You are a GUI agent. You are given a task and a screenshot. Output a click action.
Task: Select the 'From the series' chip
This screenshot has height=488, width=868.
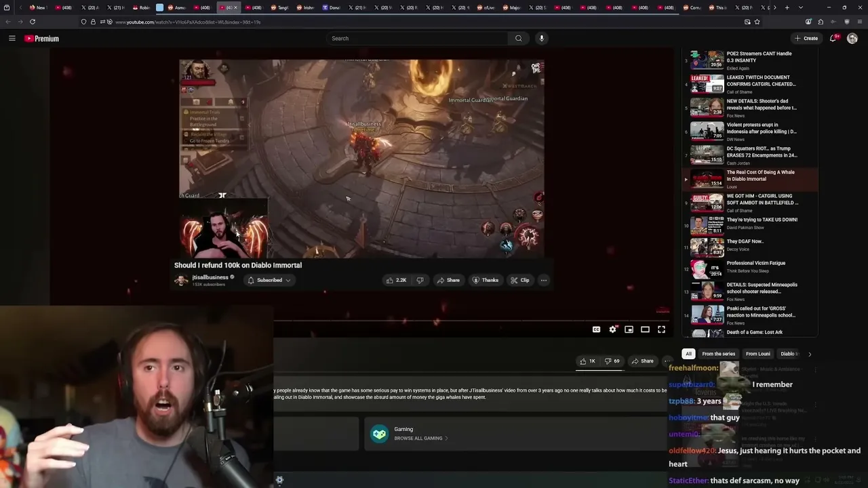(x=718, y=354)
